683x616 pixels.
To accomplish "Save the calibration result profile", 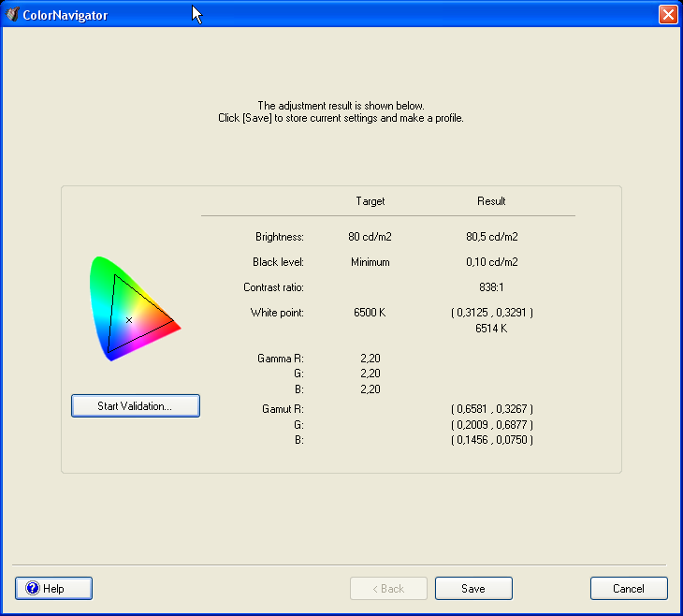I will [473, 589].
